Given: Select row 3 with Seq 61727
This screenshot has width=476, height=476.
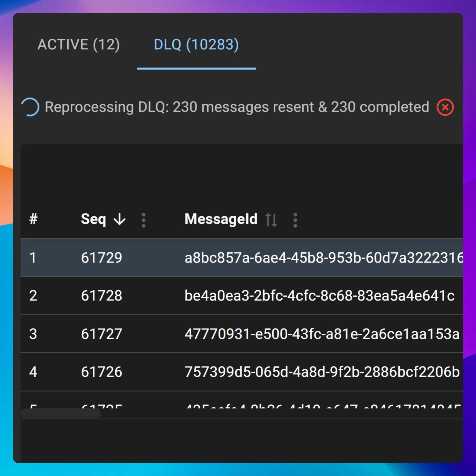Looking at the screenshot, I should click(101, 334).
